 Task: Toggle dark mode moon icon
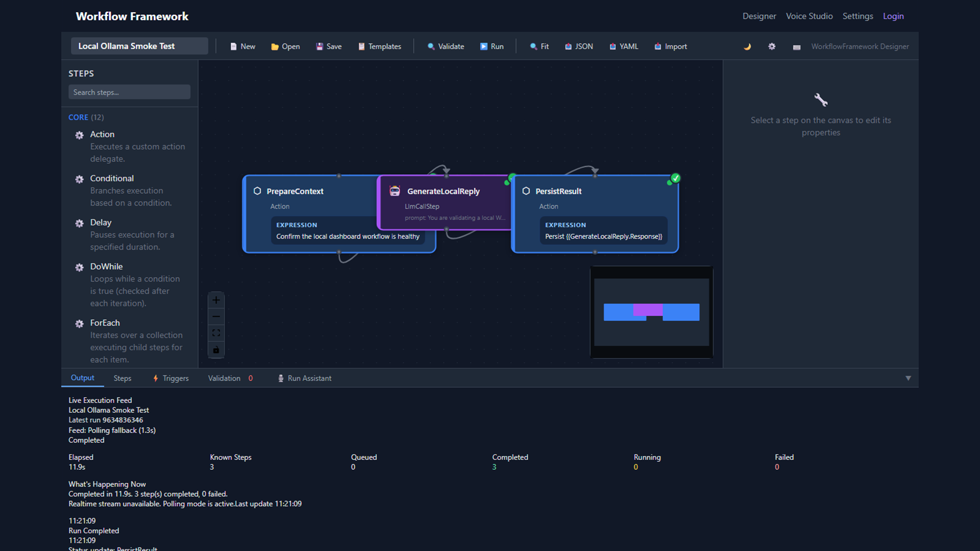pos(747,46)
